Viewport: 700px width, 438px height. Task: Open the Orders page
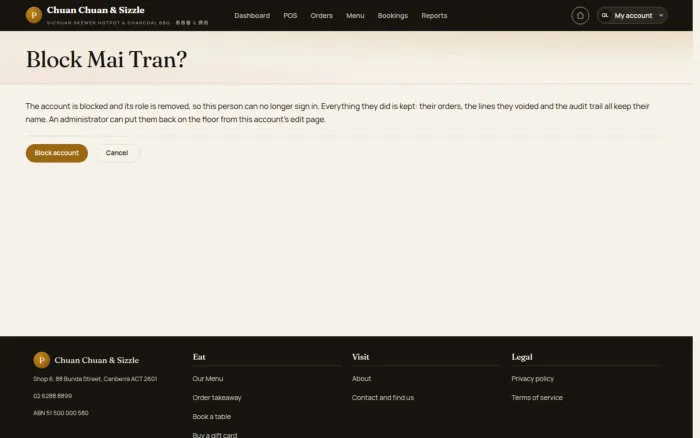[x=321, y=16]
